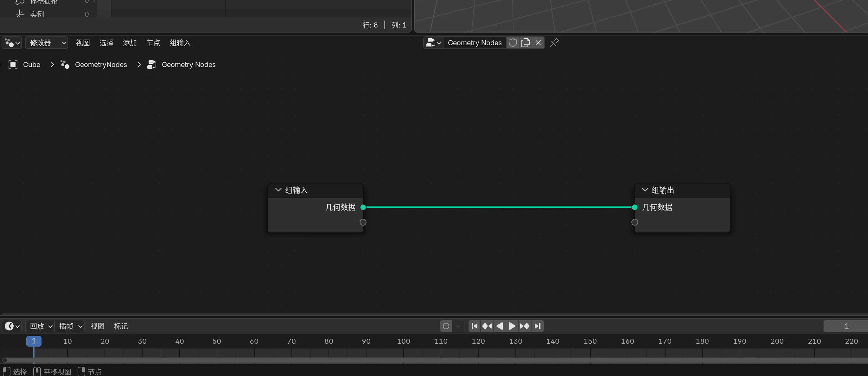Jump to the start frame
This screenshot has width=868, height=376.
point(475,326)
